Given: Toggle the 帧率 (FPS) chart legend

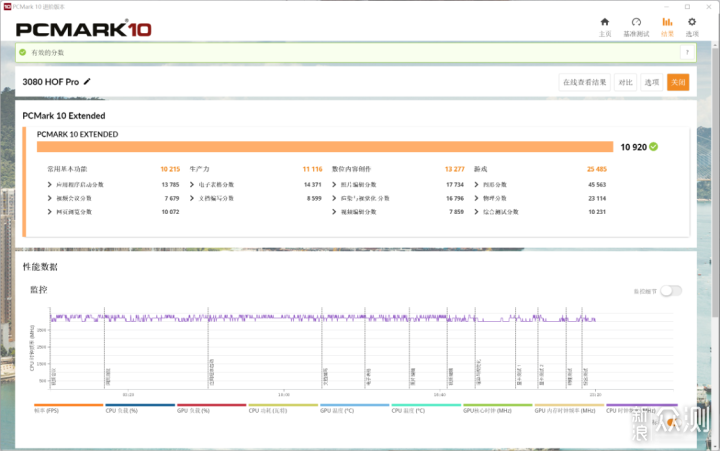Looking at the screenshot, I should (x=68, y=408).
